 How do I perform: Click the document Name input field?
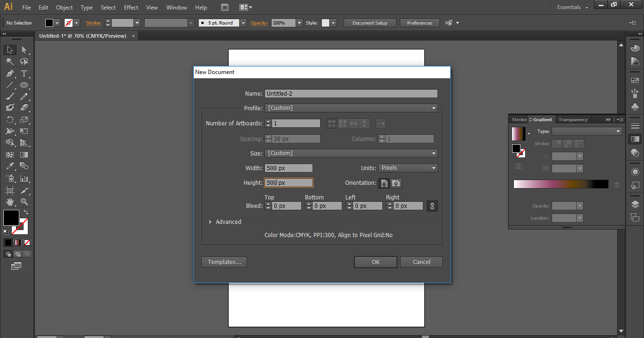tap(351, 93)
